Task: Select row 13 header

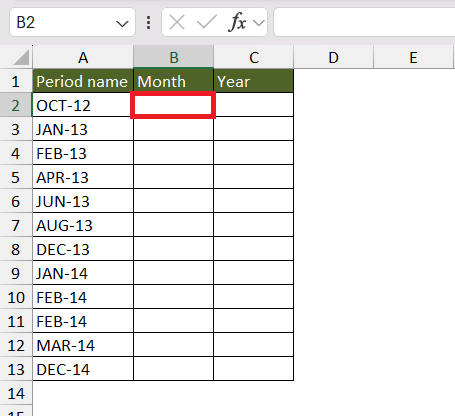Action: [16, 369]
